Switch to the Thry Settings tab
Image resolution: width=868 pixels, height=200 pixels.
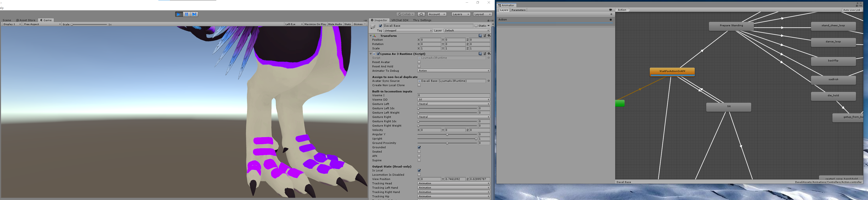click(x=422, y=20)
